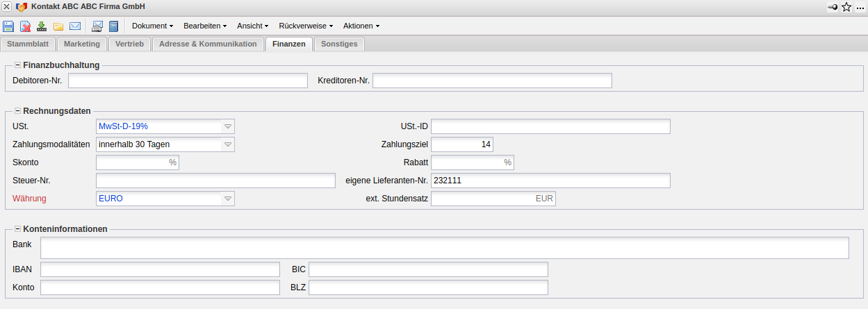Toggle the favorite star icon
Image resolution: width=868 pixels, height=309 pixels.
coord(846,7)
